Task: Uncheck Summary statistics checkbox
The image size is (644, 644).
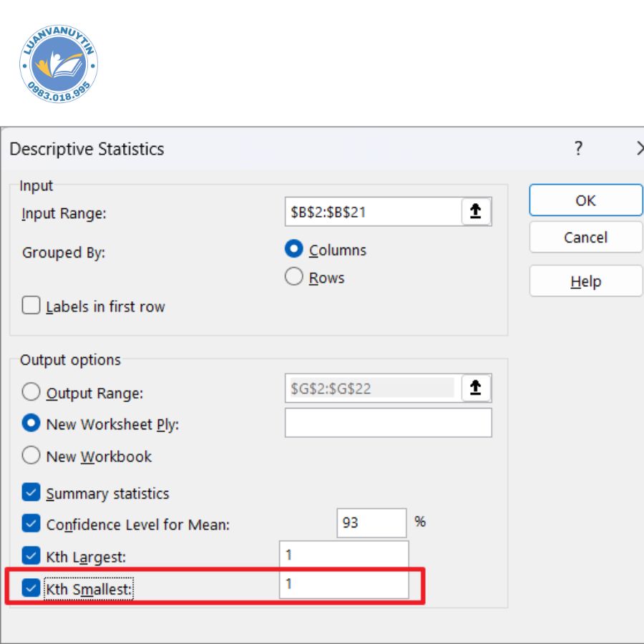Action: pos(31,493)
